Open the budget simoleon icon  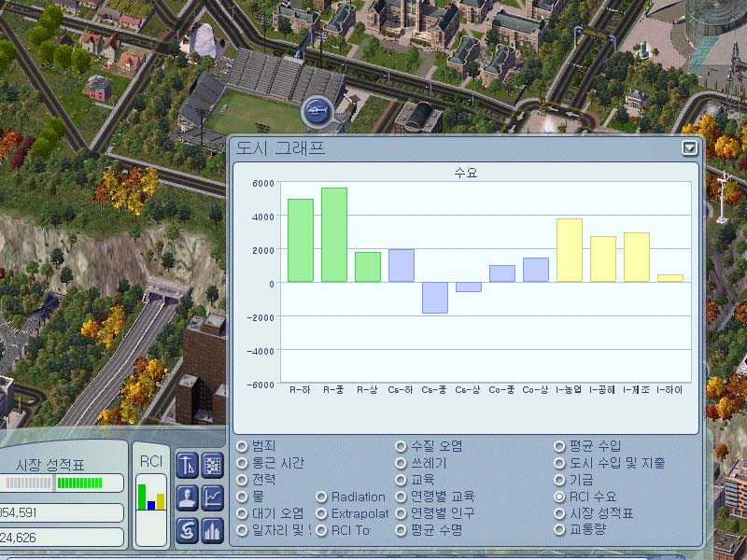tap(188, 530)
